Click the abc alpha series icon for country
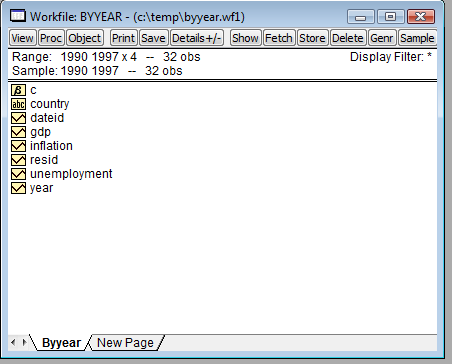Screen dimensions: 452x364 click(18, 104)
